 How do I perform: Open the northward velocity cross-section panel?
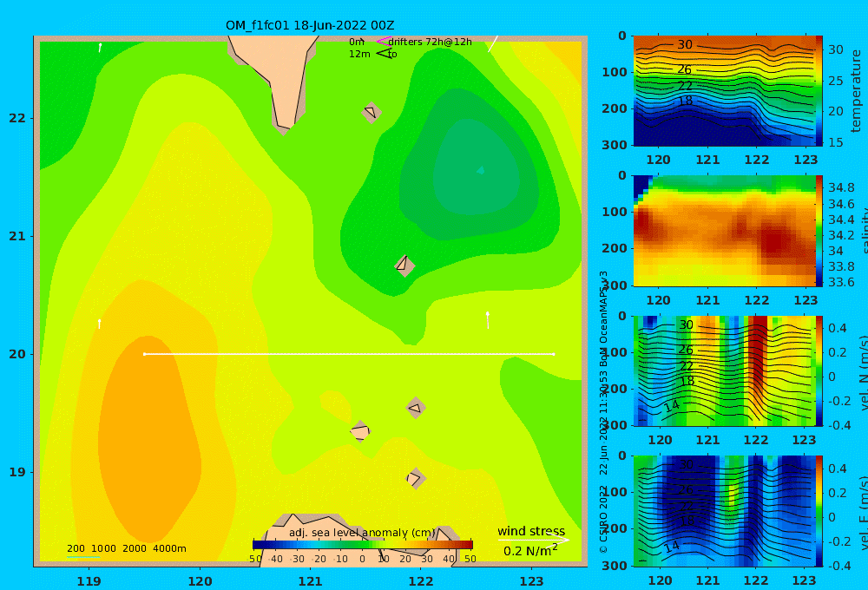click(724, 370)
